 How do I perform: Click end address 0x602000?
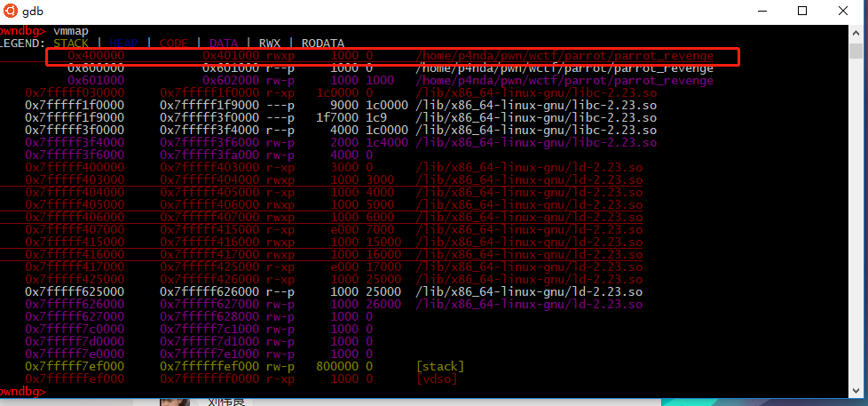coord(231,81)
